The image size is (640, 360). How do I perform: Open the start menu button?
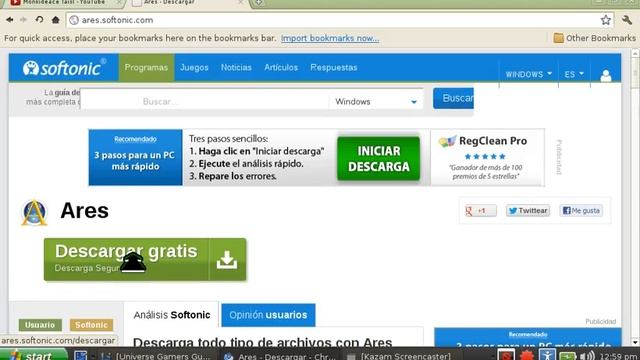[33, 355]
